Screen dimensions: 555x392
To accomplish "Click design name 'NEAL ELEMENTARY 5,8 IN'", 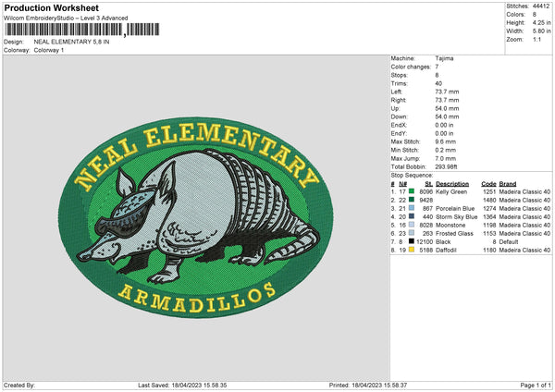I will point(71,42).
